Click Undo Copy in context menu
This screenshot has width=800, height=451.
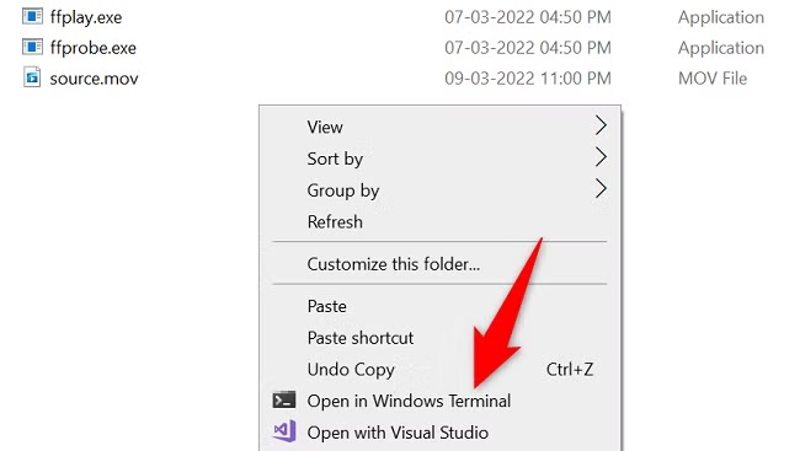[x=351, y=369]
